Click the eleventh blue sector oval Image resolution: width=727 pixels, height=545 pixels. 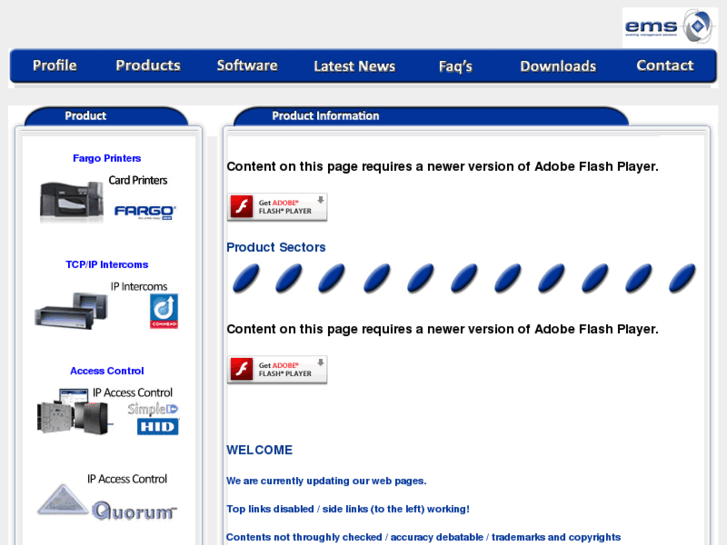click(682, 278)
